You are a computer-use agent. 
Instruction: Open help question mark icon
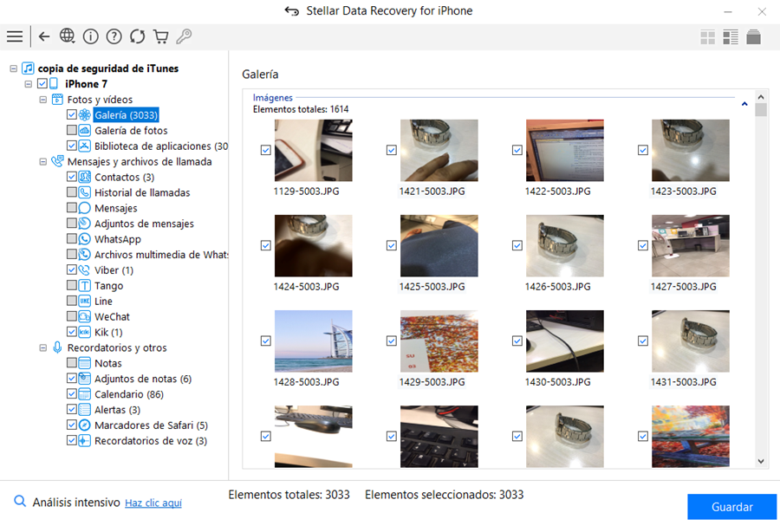114,36
